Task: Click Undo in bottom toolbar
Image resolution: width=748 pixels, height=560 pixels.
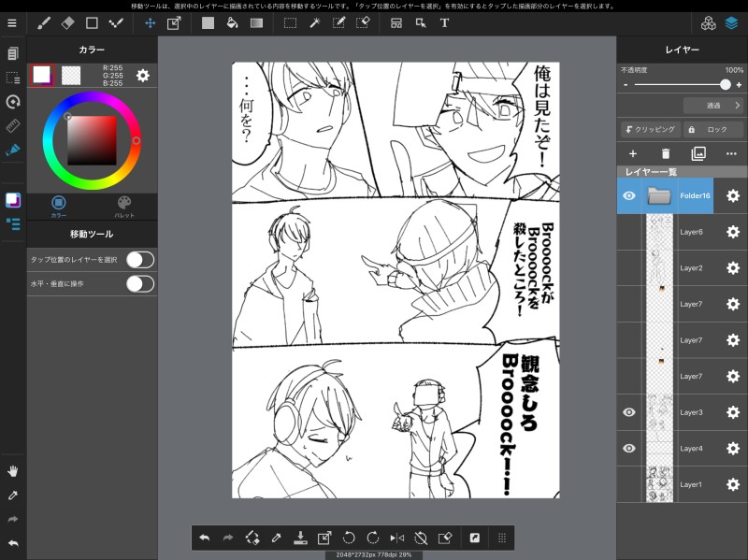Action: tap(204, 538)
